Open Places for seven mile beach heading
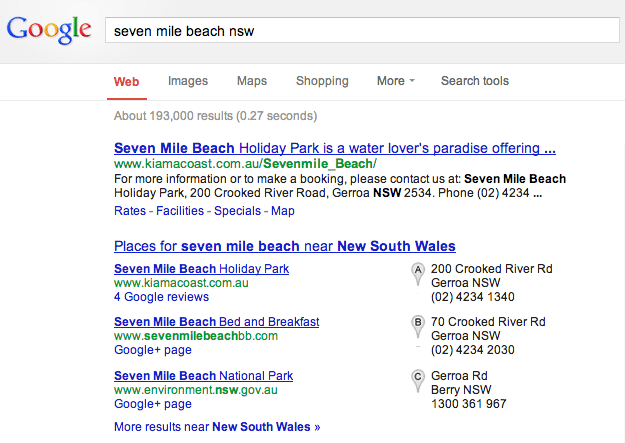This screenshot has width=625, height=443. 285,246
